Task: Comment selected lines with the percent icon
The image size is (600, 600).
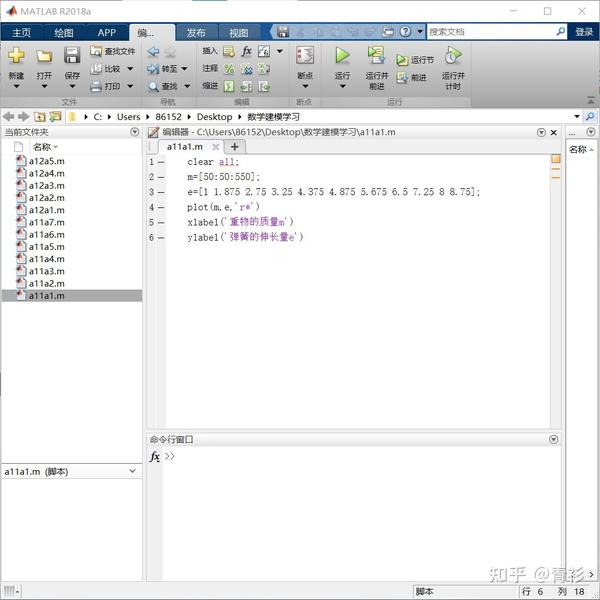Action: 229,69
